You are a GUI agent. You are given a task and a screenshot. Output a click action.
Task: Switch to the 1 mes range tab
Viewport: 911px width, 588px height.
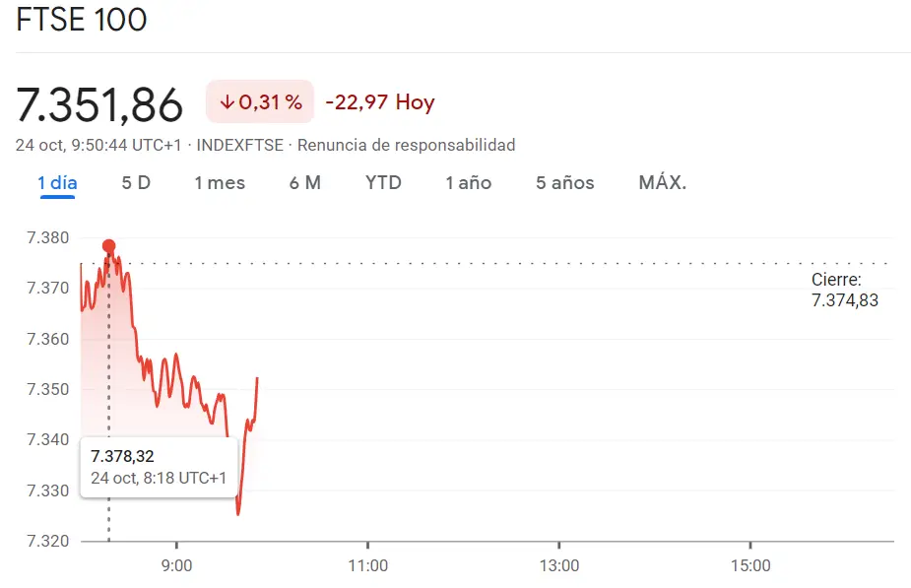(219, 182)
